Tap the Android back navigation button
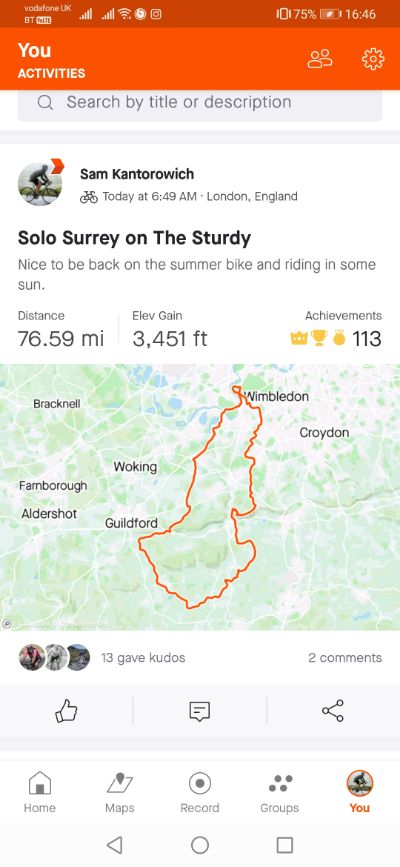This screenshot has height=867, width=400. point(115,845)
